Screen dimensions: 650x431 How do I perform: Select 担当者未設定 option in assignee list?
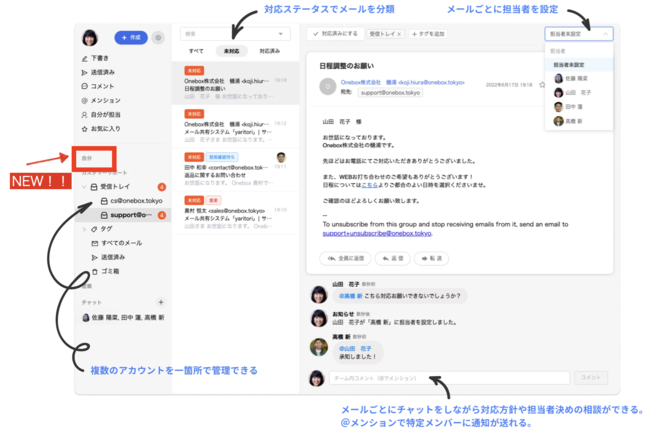pos(571,64)
